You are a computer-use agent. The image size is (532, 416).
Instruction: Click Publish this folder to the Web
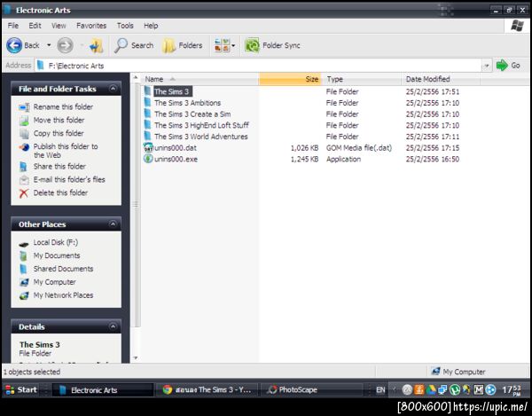tap(66, 151)
